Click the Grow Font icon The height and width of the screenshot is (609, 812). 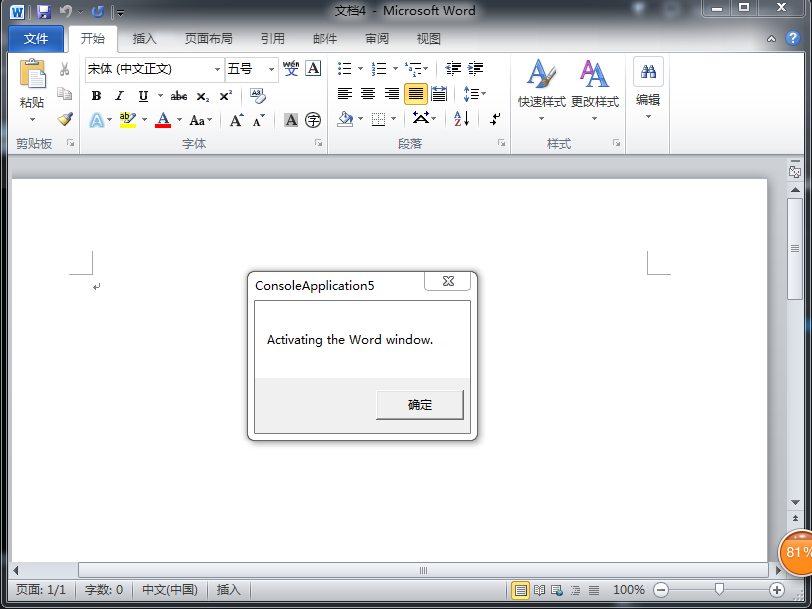tap(237, 120)
